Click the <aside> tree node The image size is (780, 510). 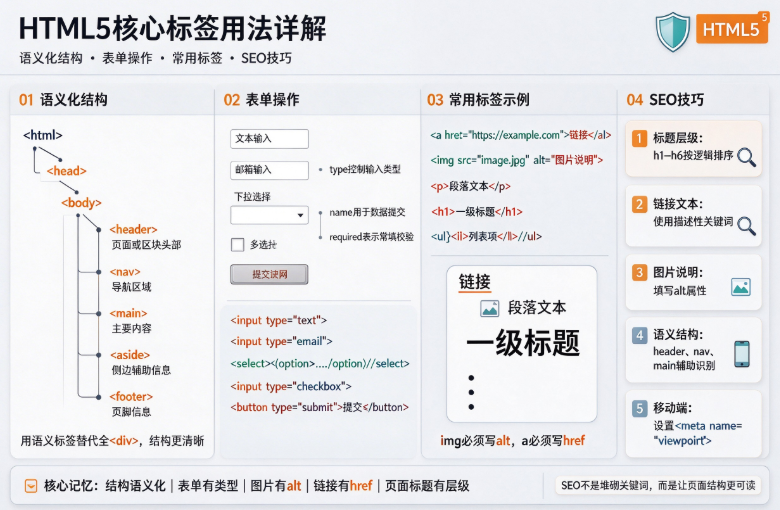(130, 355)
